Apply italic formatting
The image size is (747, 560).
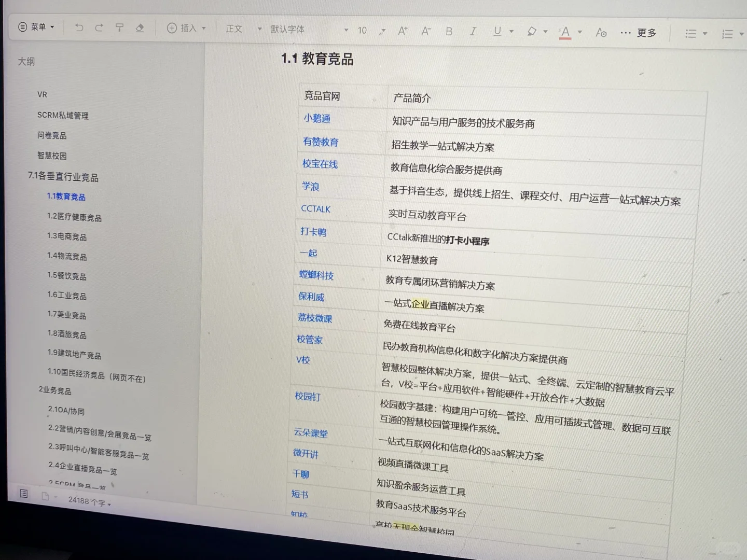[x=473, y=32]
